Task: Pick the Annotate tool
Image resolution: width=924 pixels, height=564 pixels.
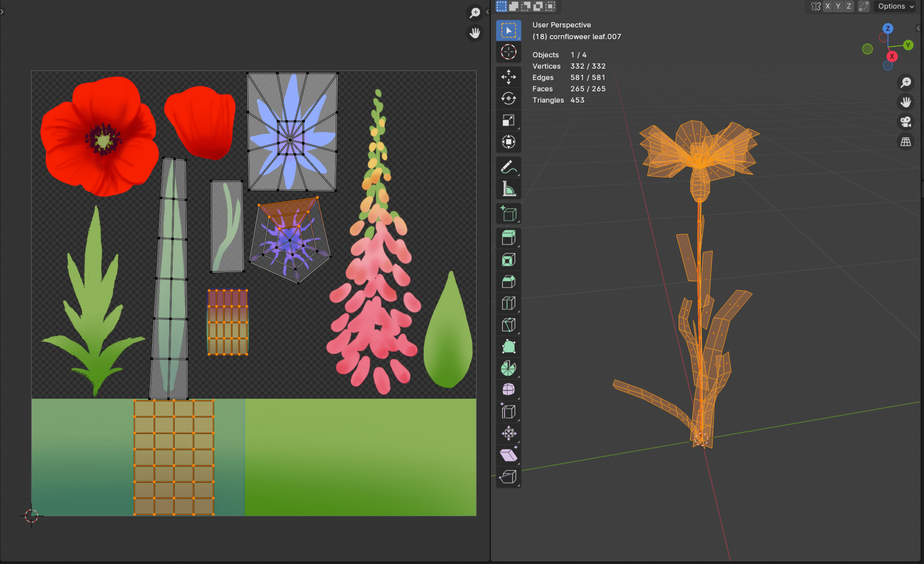Action: tap(508, 167)
